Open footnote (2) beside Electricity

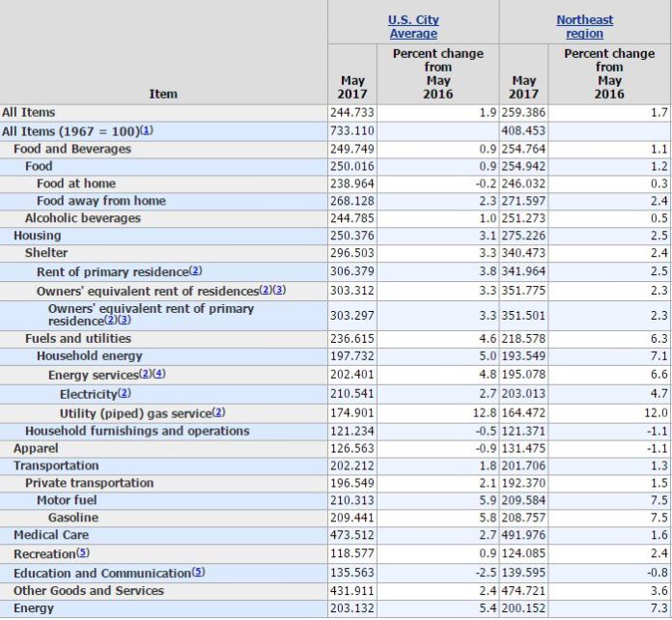click(x=125, y=393)
